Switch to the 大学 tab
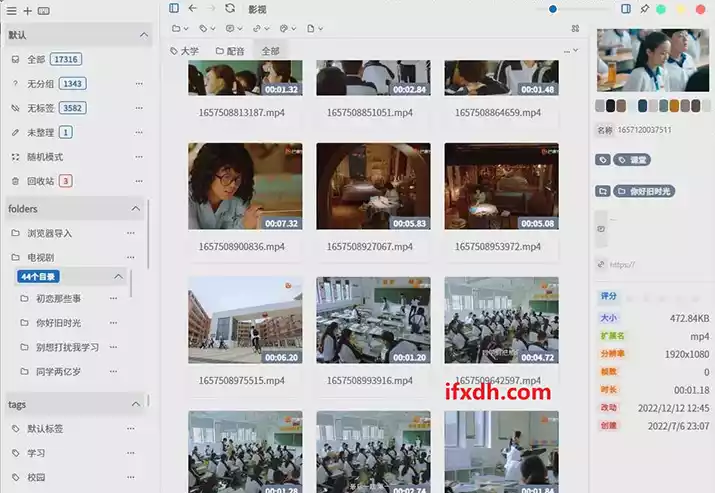This screenshot has width=715, height=493. (x=184, y=51)
